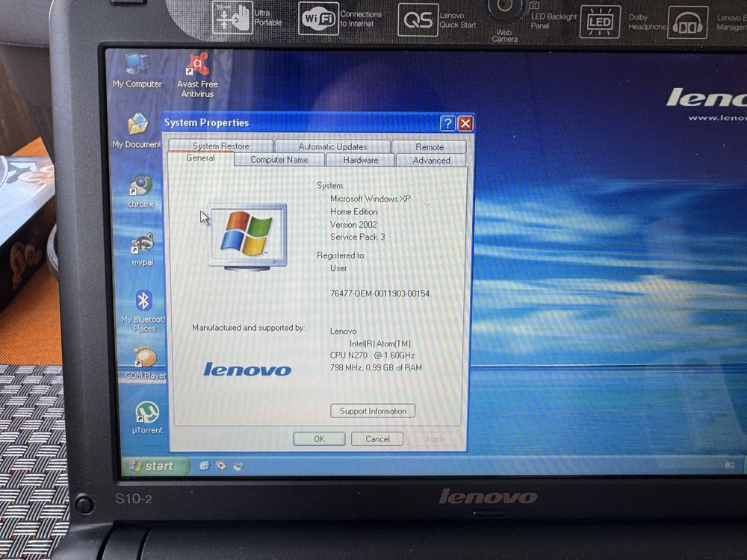Image resolution: width=747 pixels, height=560 pixels.
Task: Click the "Home Edition" text line
Action: click(x=353, y=211)
